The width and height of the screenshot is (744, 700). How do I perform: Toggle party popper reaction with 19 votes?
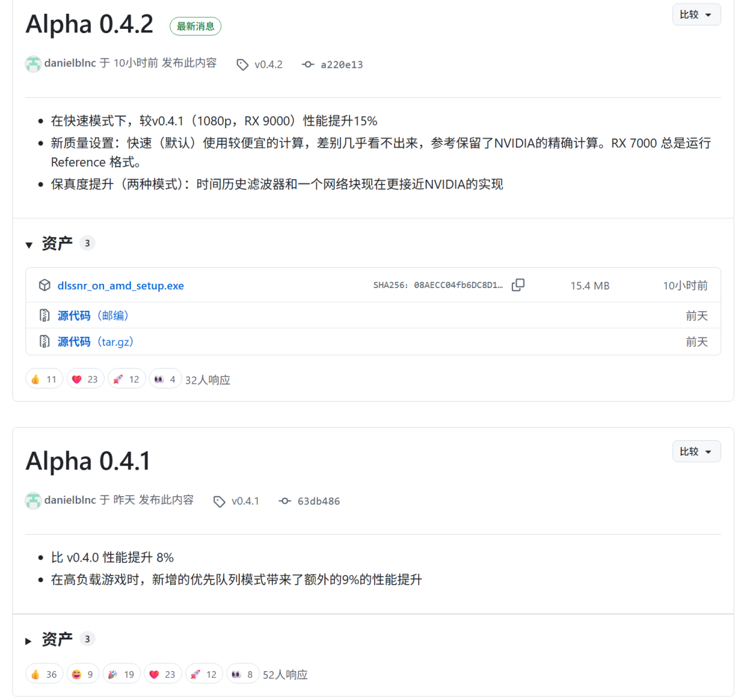(x=121, y=674)
